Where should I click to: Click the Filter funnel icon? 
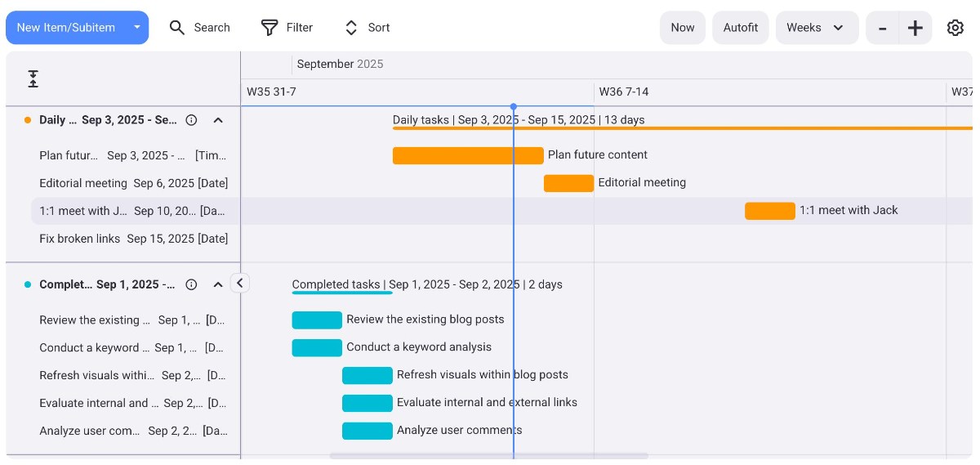(269, 28)
